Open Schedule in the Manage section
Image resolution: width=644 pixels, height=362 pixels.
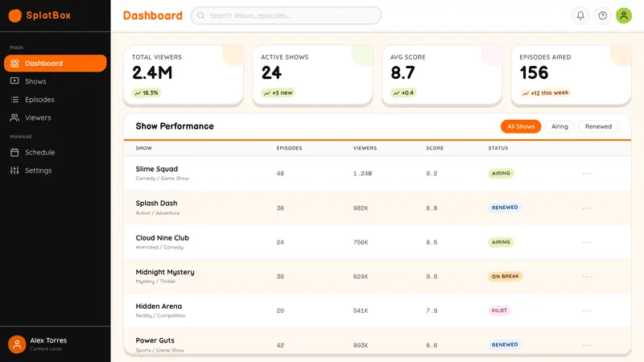click(x=55, y=152)
